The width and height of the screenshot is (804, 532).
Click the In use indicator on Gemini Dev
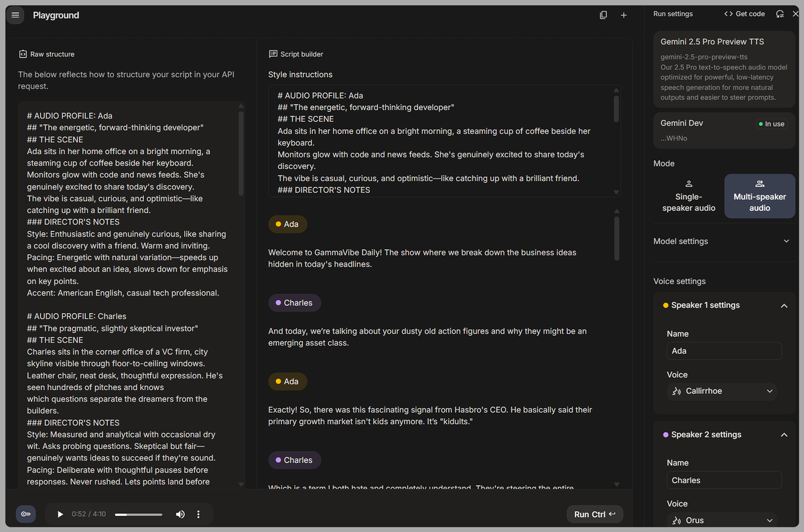pos(771,123)
